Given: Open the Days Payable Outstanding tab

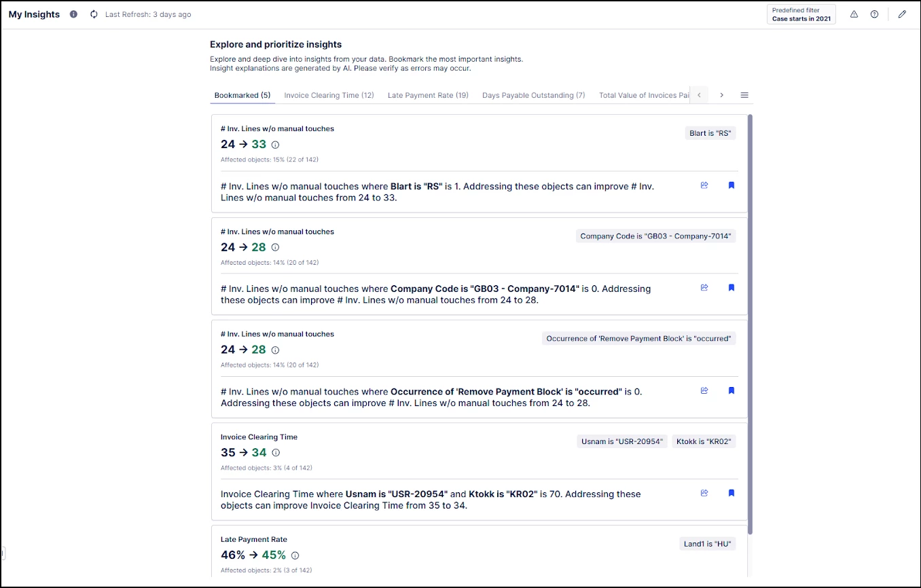Looking at the screenshot, I should [x=533, y=95].
